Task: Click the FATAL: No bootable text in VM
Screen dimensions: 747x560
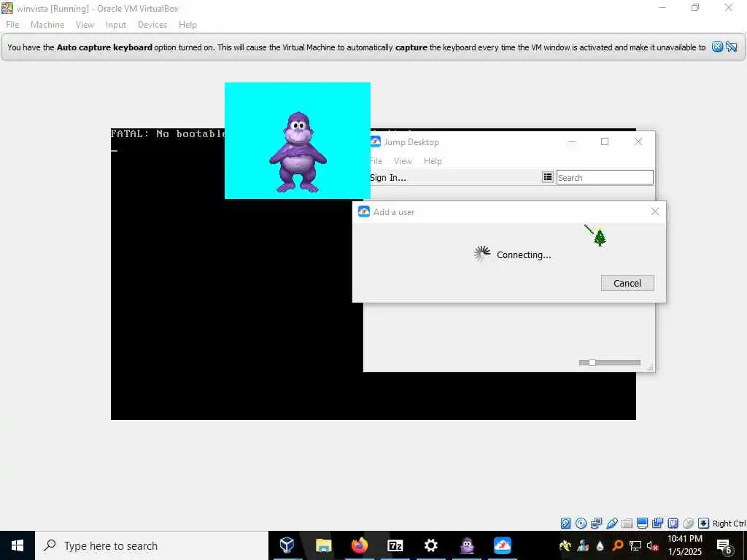Action: tap(168, 134)
